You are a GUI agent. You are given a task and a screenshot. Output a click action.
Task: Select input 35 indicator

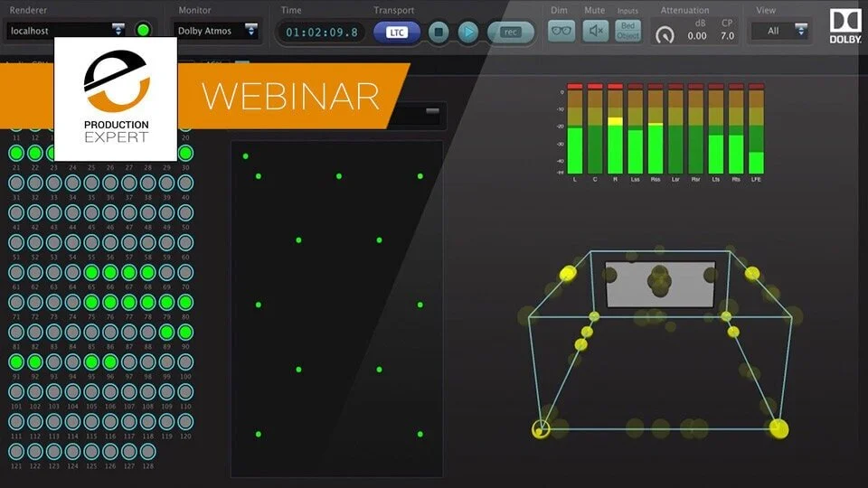click(91, 183)
